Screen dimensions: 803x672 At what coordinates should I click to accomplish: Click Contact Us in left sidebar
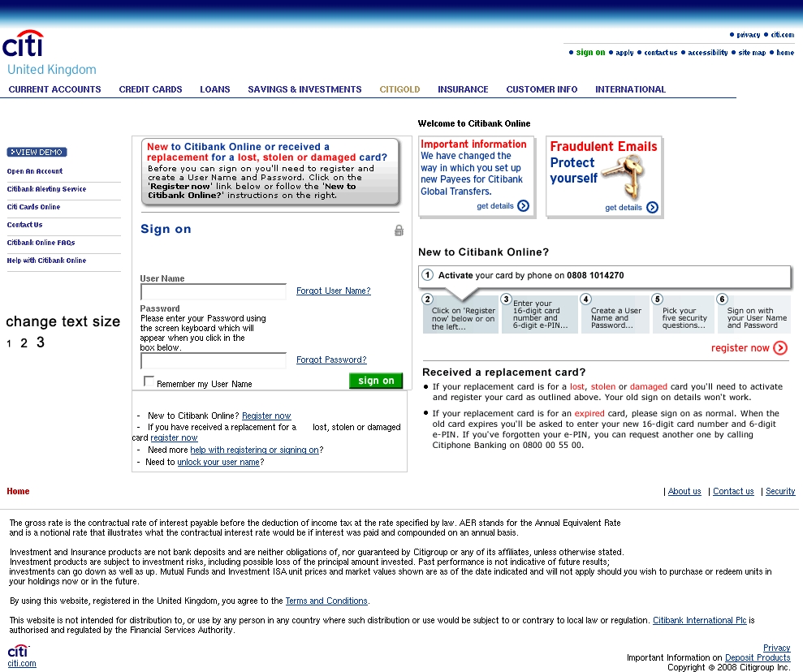tap(24, 225)
